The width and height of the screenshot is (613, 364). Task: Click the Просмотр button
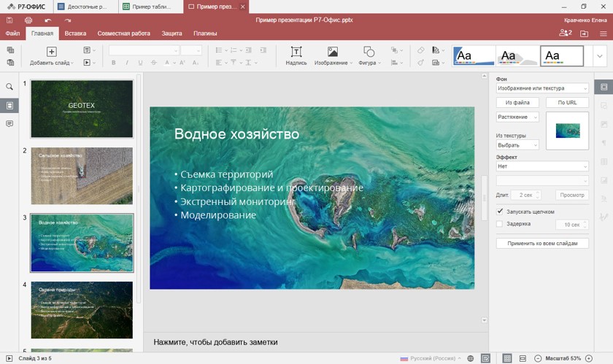(x=572, y=195)
